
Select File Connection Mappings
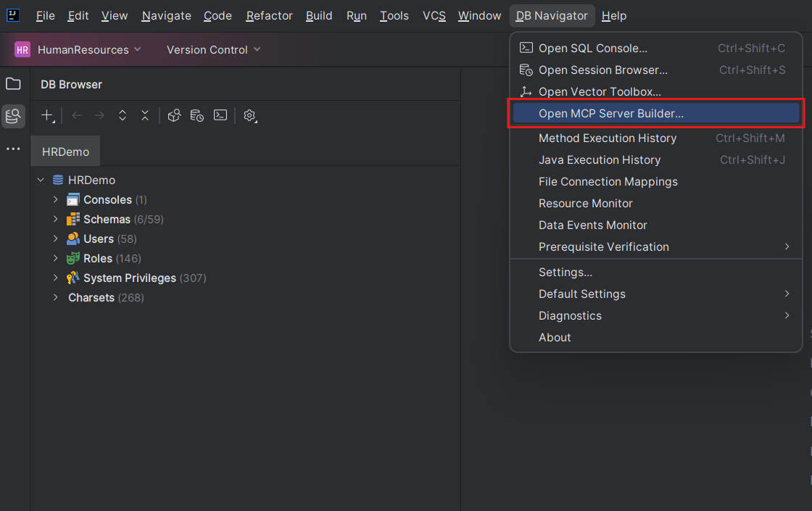click(x=655, y=182)
